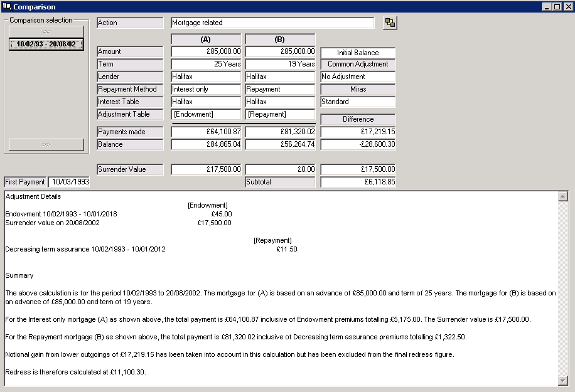The image size is (575, 392).
Task: Click the Interest only repayment method field
Action: click(x=206, y=89)
